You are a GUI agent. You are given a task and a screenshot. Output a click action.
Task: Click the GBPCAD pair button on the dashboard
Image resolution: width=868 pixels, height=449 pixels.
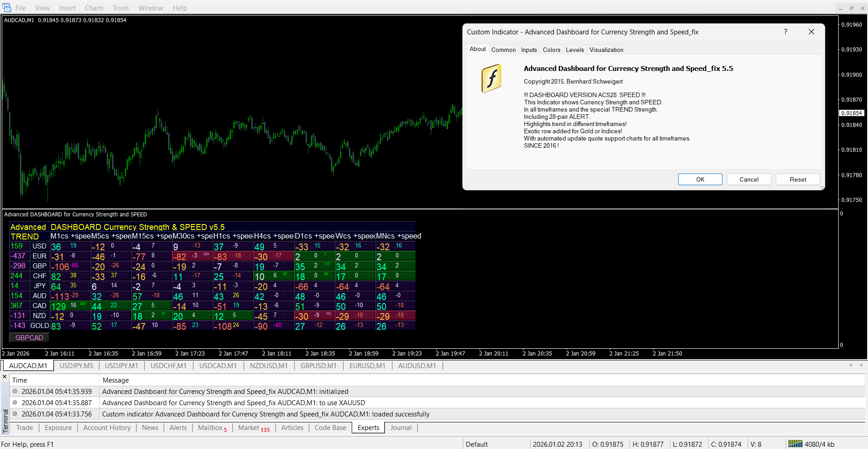pos(29,337)
